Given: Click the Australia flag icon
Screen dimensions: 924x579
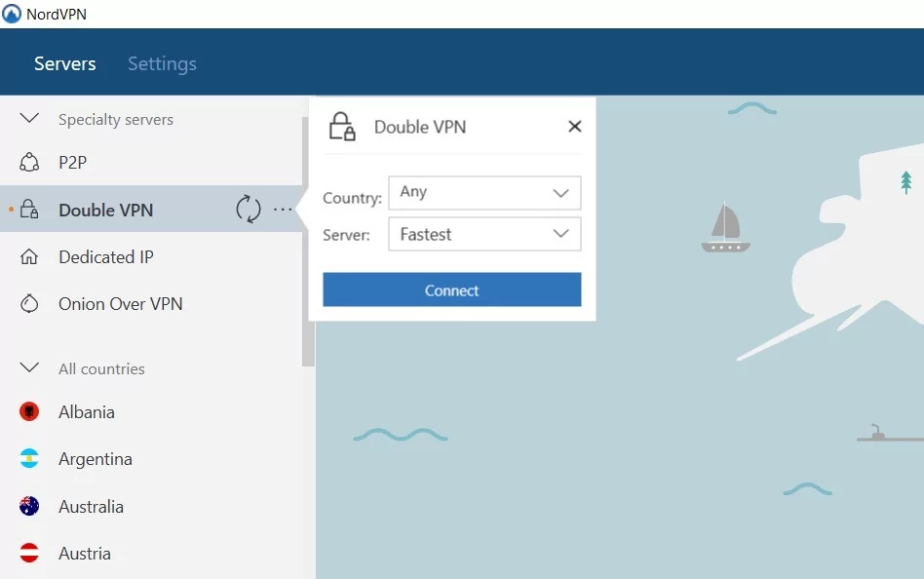Looking at the screenshot, I should point(29,506).
